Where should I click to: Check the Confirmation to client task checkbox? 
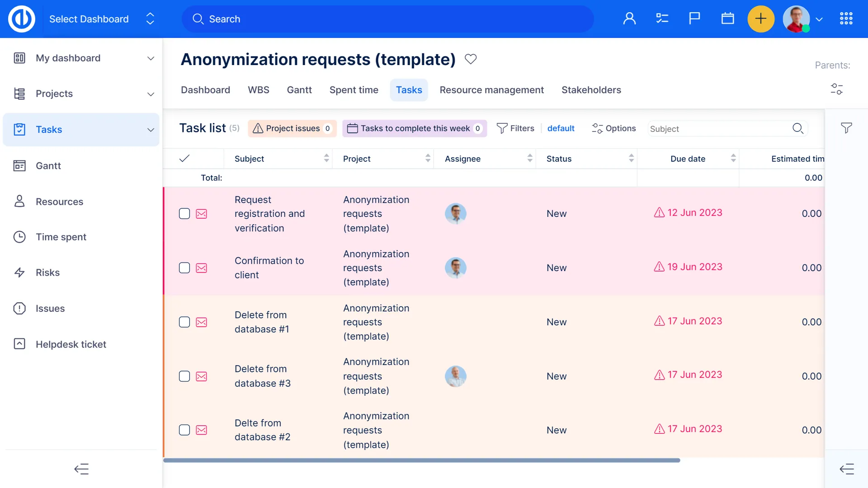[184, 268]
